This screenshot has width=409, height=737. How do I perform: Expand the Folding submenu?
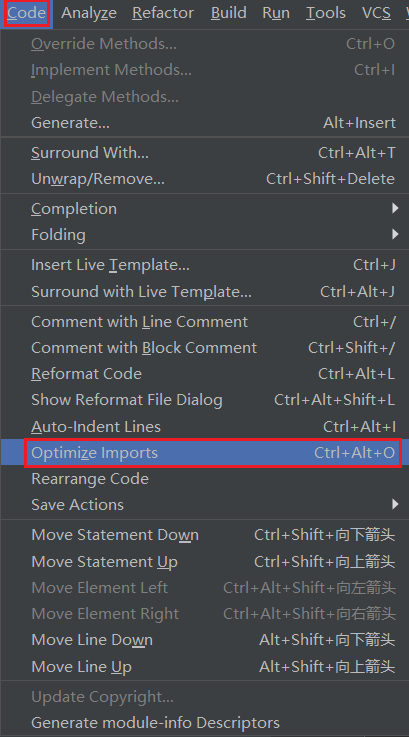pos(204,235)
